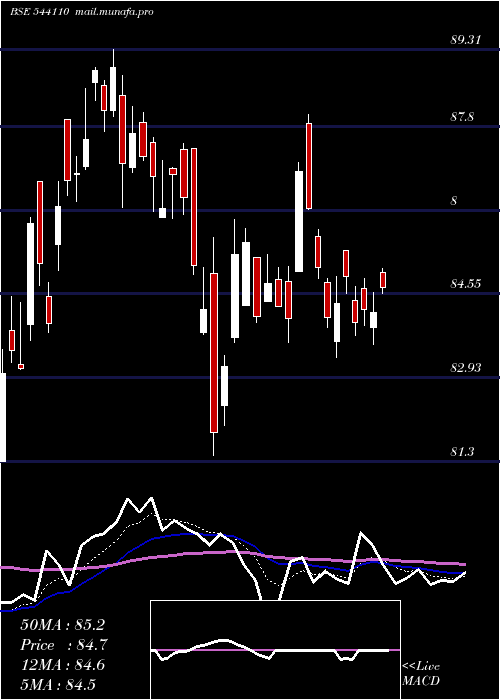Click the 84.55 price level label
This screenshot has height=700, width=500.
[466, 283]
